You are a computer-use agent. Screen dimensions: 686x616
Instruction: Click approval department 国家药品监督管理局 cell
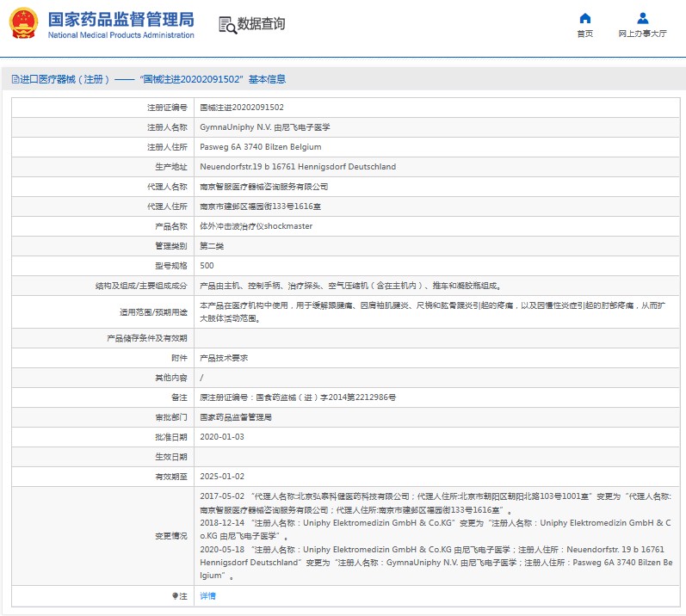point(235,417)
